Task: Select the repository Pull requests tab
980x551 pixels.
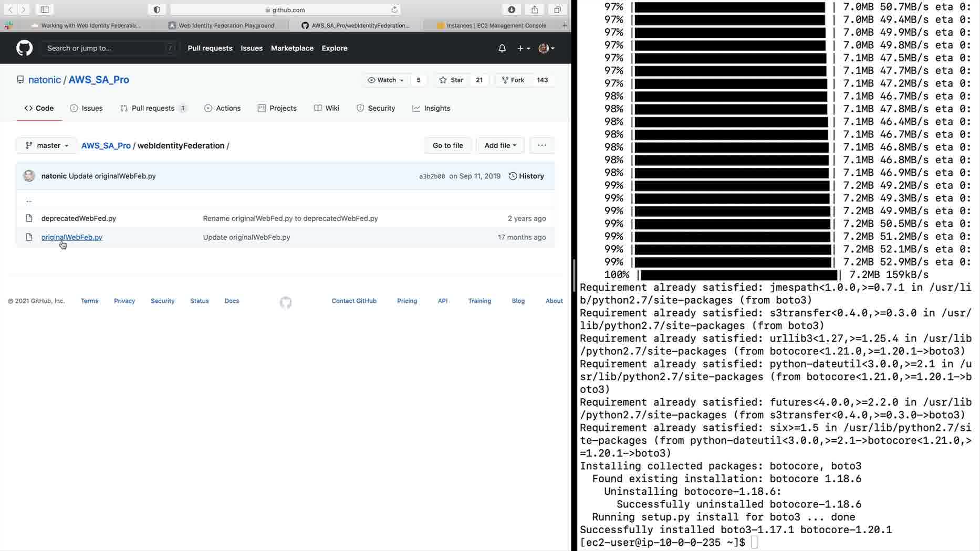Action: tap(153, 108)
